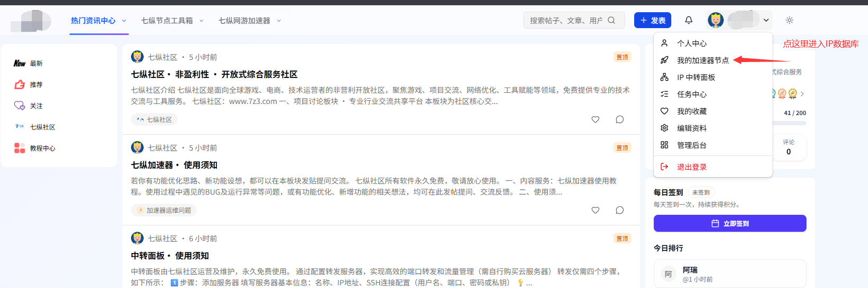Open post title 七纵社区 · 非盈利性 · 开放式综合服务社区
The image size is (868, 288).
click(x=214, y=74)
